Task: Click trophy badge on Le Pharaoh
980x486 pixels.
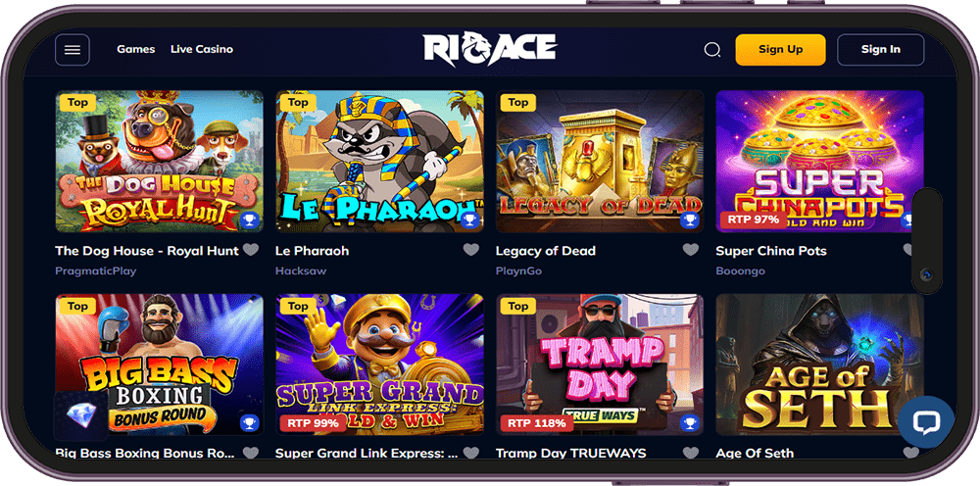Action: [469, 219]
